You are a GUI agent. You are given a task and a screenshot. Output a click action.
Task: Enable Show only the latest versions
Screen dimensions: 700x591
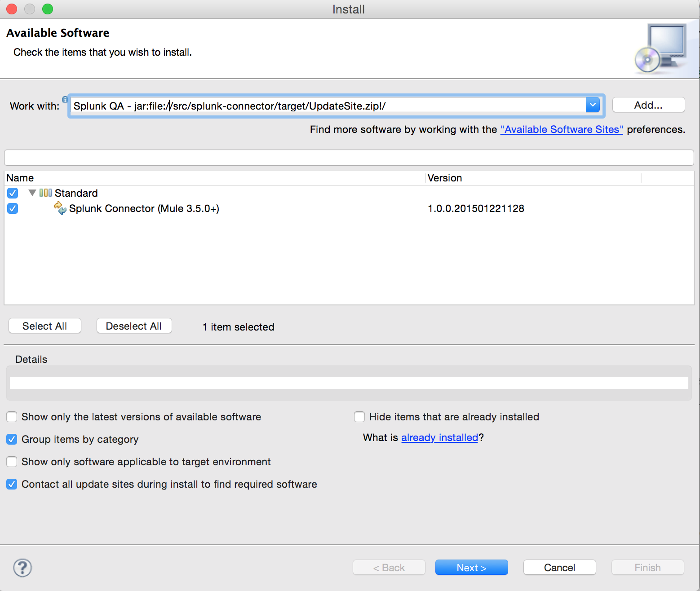pos(12,417)
